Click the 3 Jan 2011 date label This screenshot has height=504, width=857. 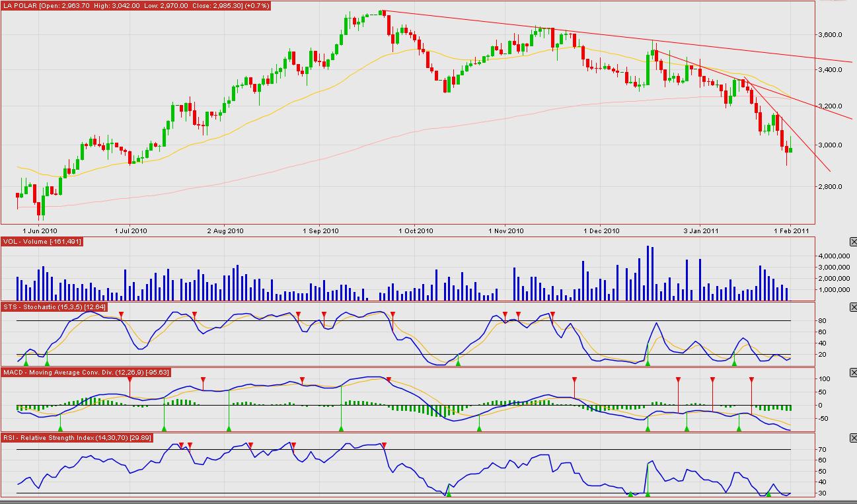pos(701,231)
